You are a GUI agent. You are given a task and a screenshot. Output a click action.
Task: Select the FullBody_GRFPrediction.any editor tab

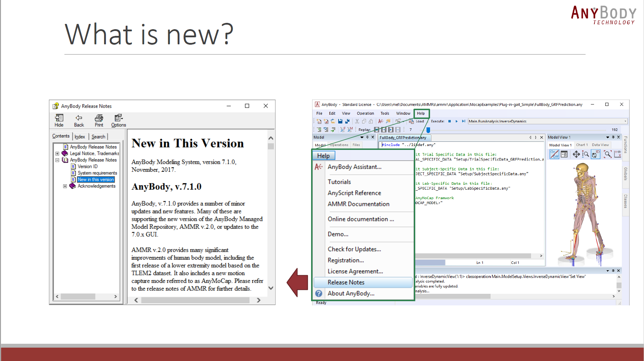click(x=404, y=138)
